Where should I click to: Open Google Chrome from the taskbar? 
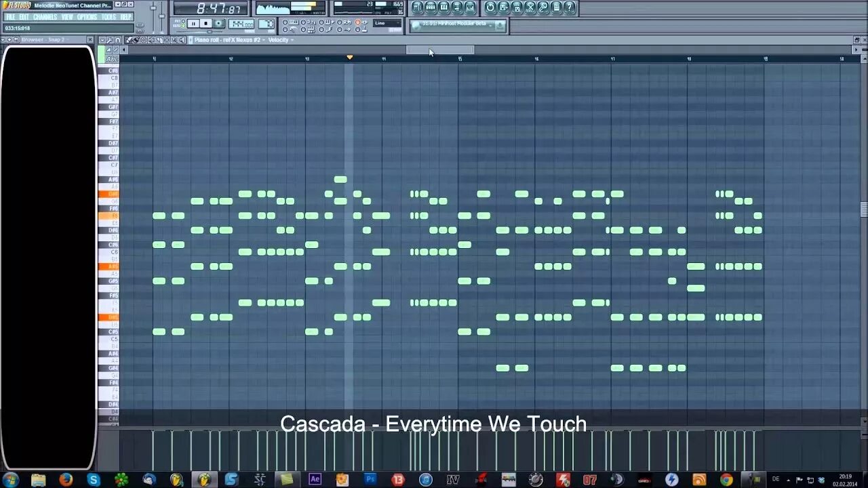click(x=726, y=479)
